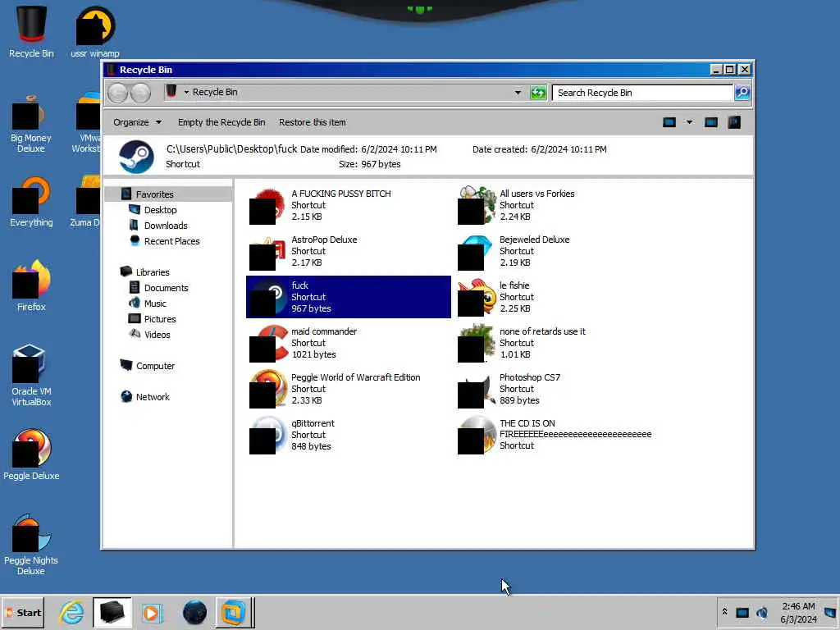Open Desktop in the navigation pane

[160, 210]
